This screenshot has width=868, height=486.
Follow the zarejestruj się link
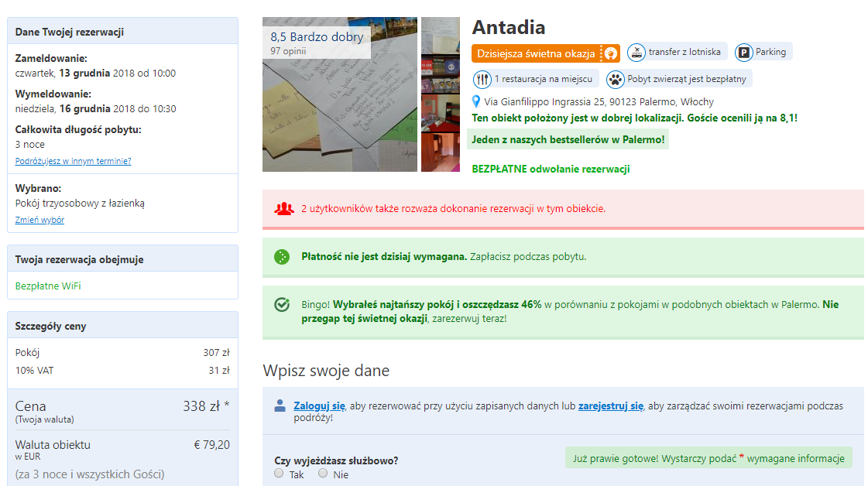tap(611, 406)
